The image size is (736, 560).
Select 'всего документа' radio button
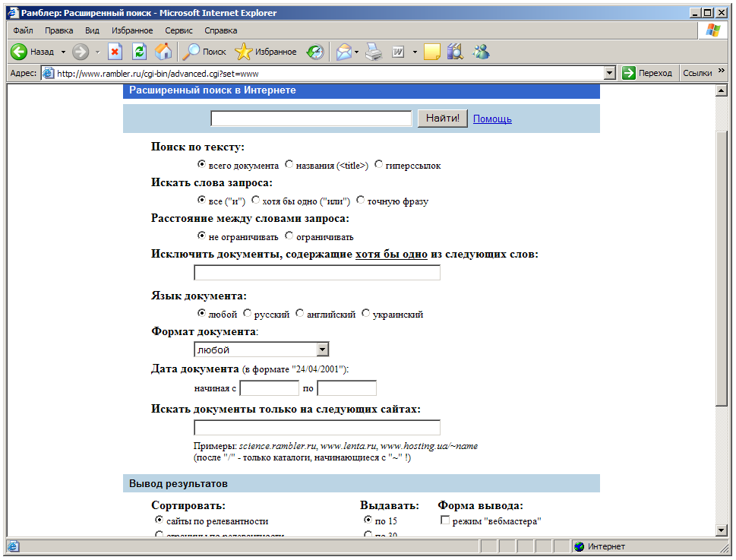201,164
